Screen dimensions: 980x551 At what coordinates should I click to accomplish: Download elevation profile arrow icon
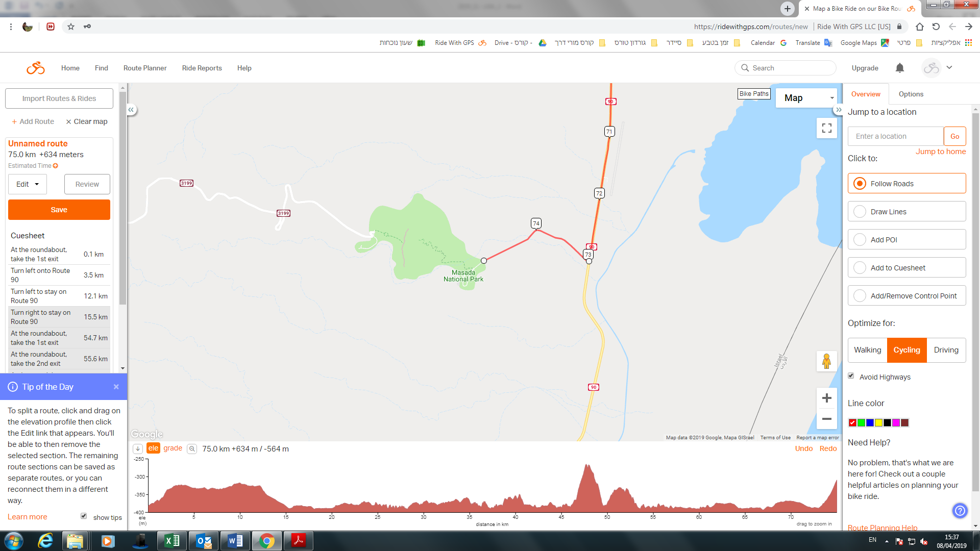click(x=138, y=449)
